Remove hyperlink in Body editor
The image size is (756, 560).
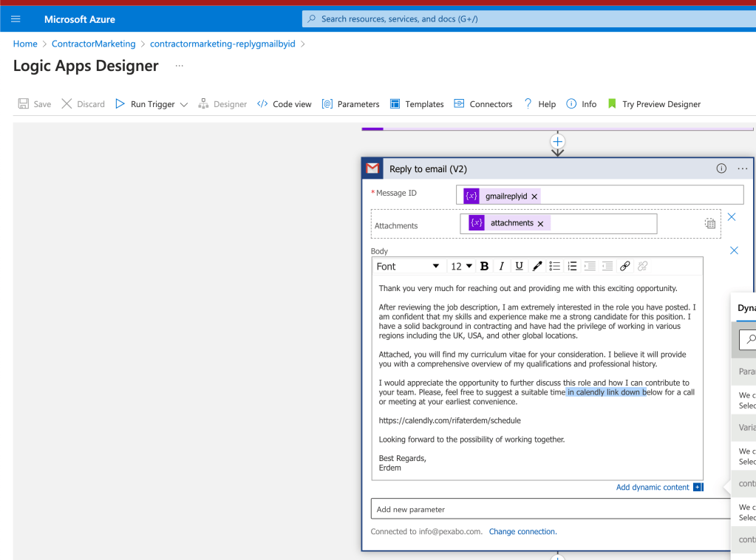coord(642,266)
